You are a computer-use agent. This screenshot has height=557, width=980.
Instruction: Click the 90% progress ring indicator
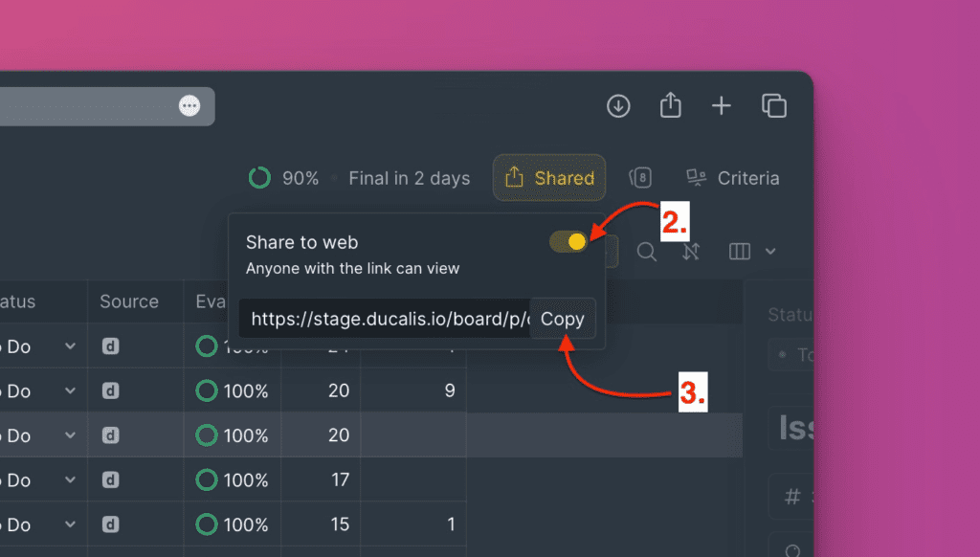pyautogui.click(x=258, y=178)
